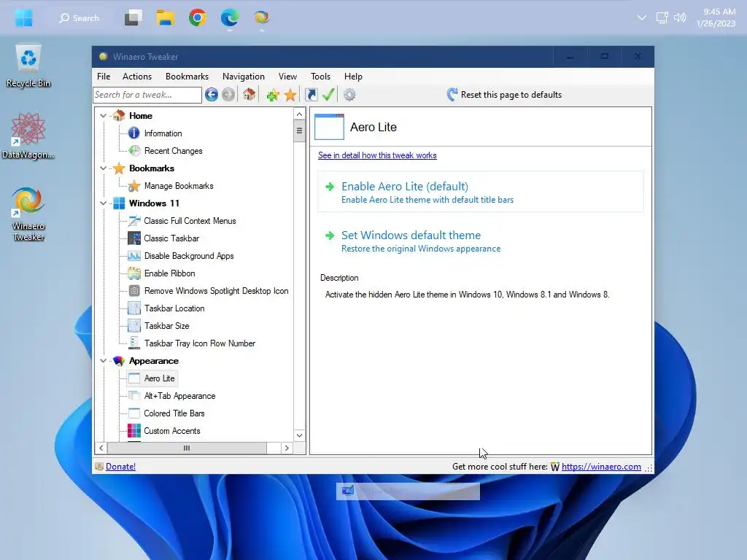Image resolution: width=747 pixels, height=560 pixels.
Task: Collapse the Bookmarks tree node
Action: (103, 168)
